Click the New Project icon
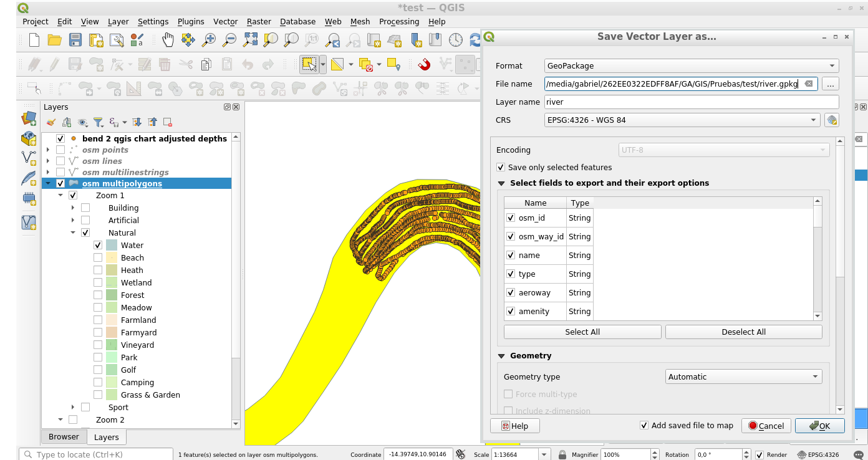 coord(34,40)
